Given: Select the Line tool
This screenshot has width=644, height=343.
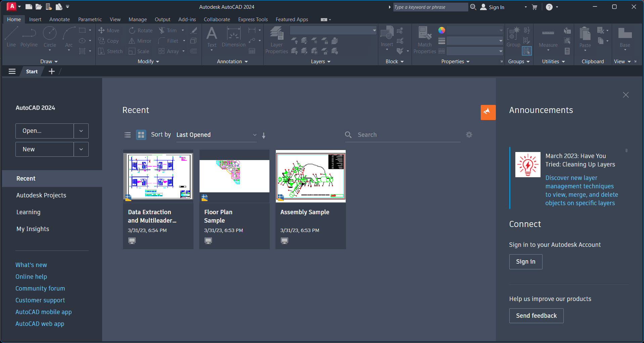Looking at the screenshot, I should tap(11, 37).
